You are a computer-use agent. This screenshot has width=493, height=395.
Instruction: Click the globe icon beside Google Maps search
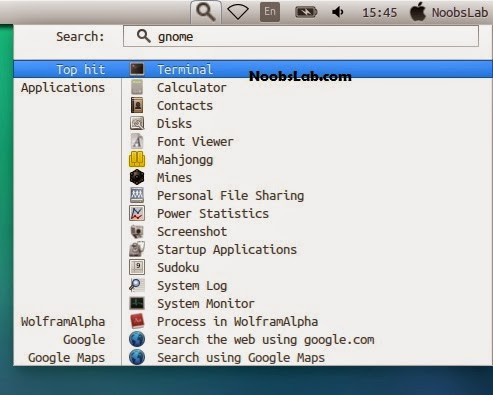137,357
